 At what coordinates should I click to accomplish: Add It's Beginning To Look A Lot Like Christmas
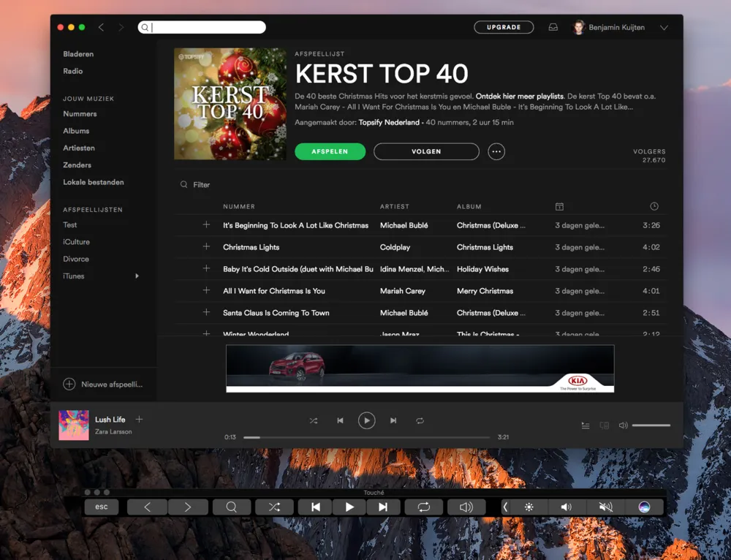(206, 224)
